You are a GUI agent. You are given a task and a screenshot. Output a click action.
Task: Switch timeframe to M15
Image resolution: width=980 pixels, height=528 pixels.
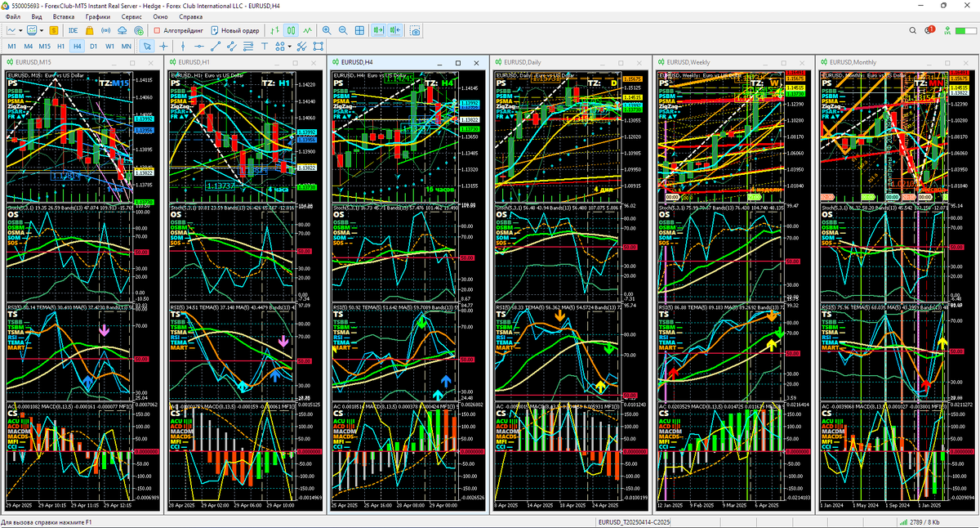point(44,47)
